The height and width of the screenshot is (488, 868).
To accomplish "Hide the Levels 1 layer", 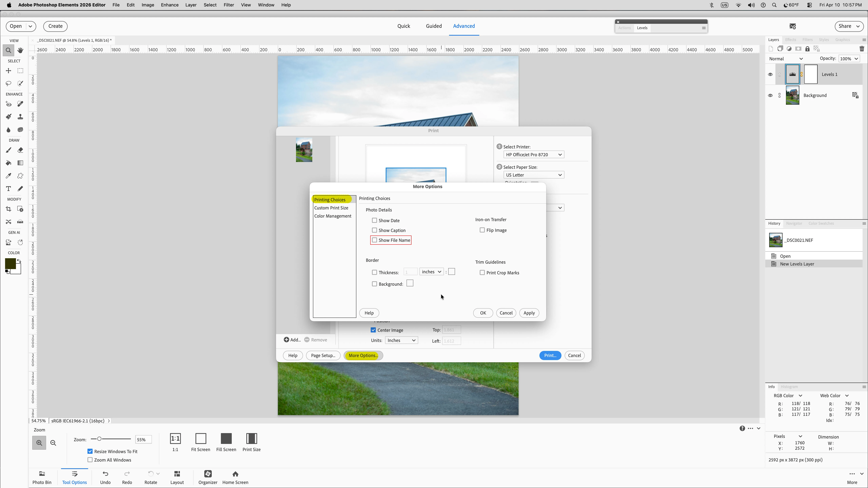I will (770, 74).
